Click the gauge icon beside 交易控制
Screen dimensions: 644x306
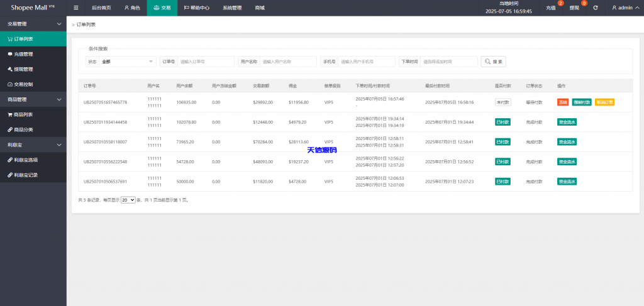(x=10, y=84)
